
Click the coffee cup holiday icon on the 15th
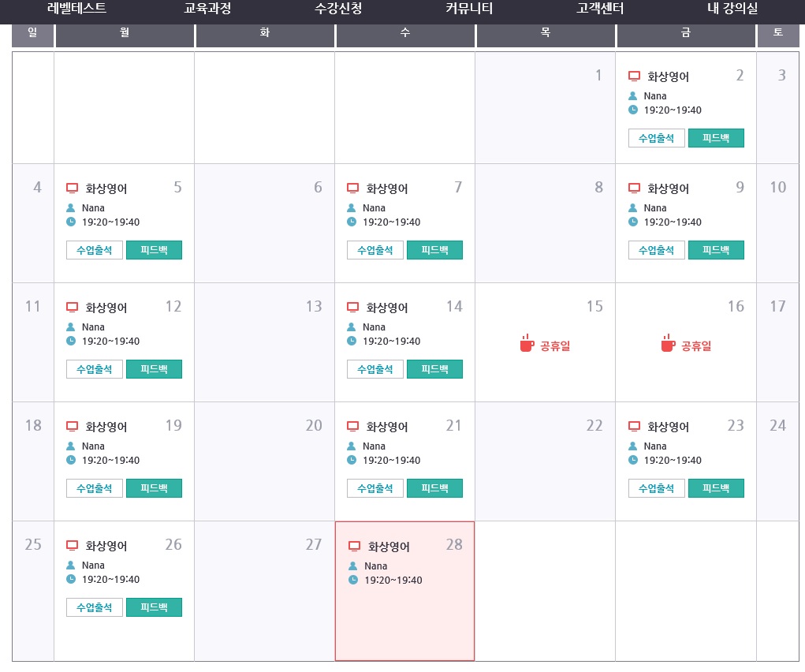pos(527,343)
